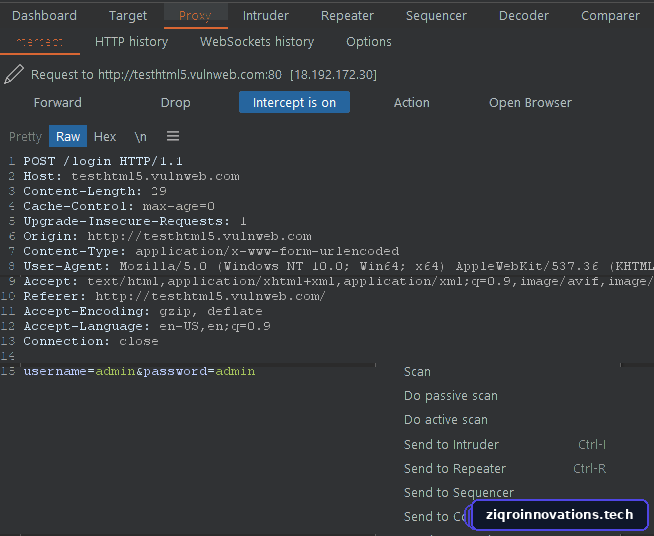Drop the intercepted request
The image size is (654, 536).
click(175, 103)
